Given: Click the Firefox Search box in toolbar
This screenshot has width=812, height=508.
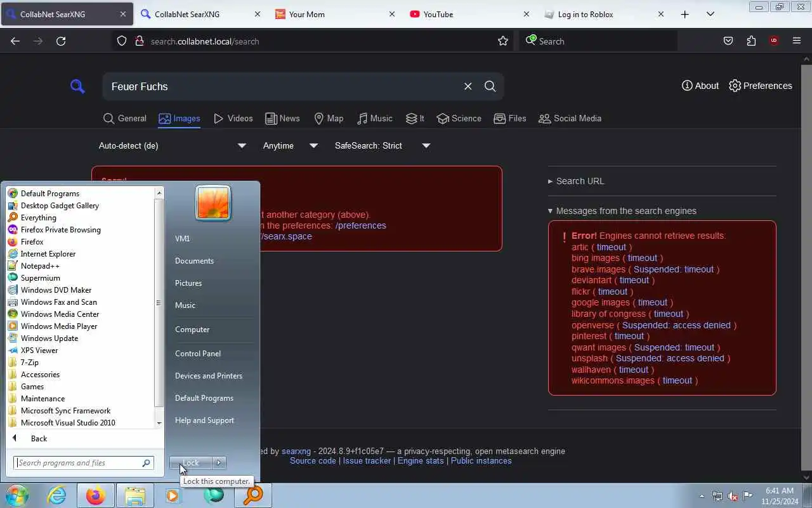Looking at the screenshot, I should (x=598, y=41).
